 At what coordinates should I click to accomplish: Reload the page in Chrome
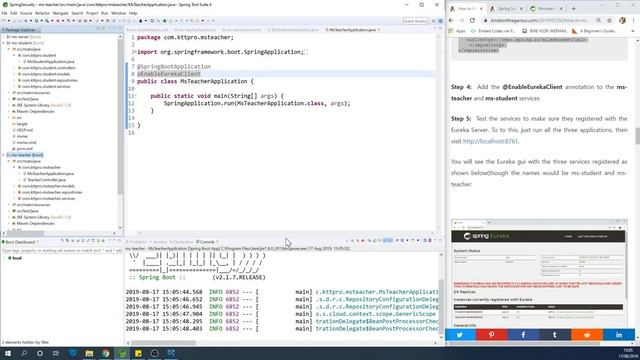coord(473,20)
